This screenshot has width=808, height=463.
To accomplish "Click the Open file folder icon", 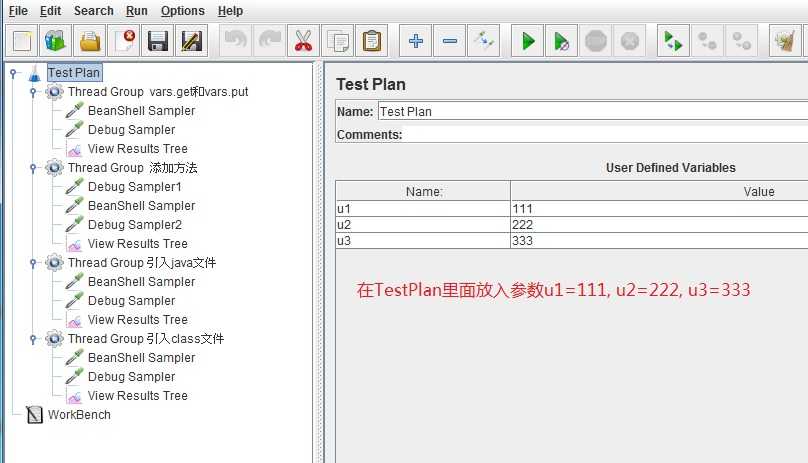I will coord(90,41).
